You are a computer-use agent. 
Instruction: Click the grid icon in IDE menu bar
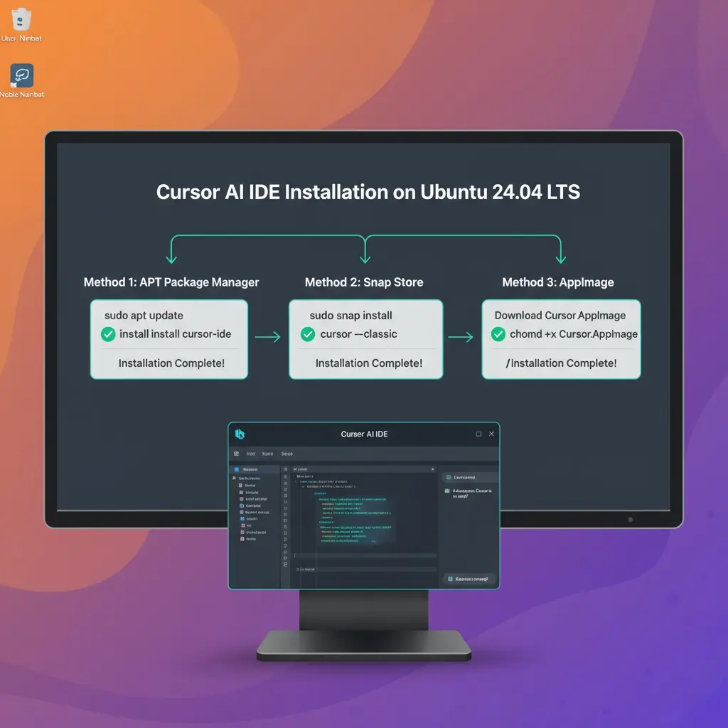tap(236, 454)
